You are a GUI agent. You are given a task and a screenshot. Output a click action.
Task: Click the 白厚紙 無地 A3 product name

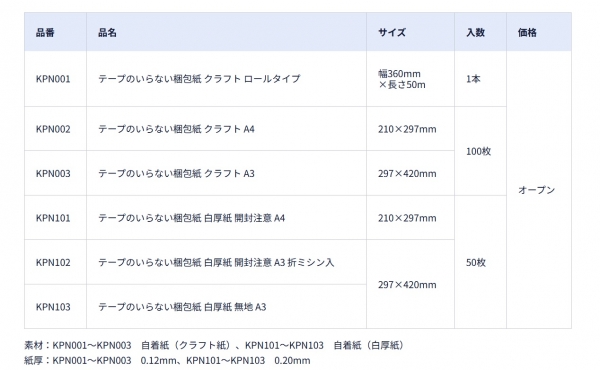182,306
